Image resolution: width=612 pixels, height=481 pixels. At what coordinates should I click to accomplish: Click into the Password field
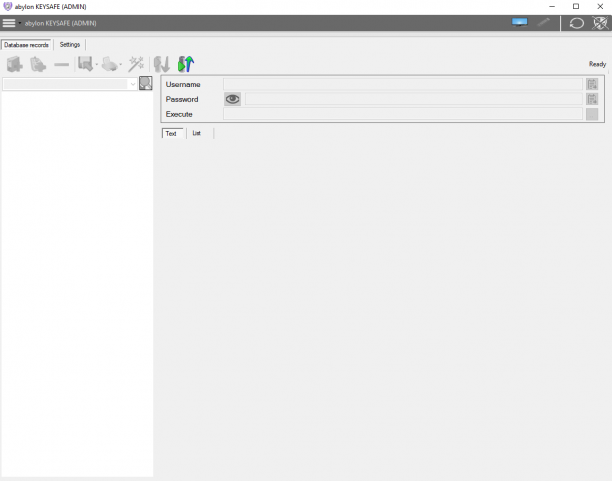[414, 99]
